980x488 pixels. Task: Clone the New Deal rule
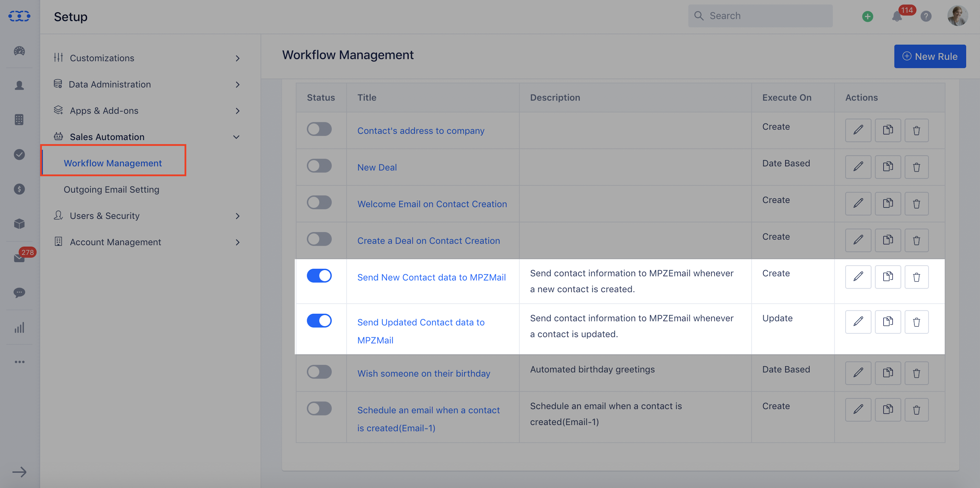pos(888,167)
